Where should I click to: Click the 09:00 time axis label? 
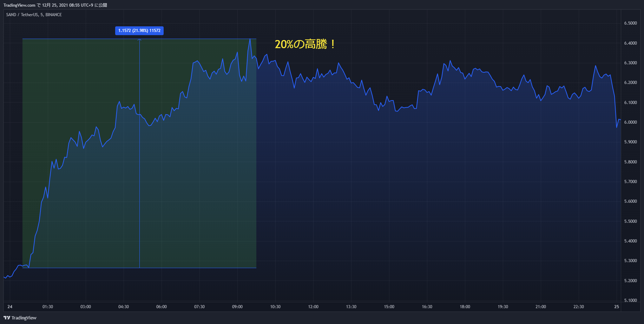[237, 307]
